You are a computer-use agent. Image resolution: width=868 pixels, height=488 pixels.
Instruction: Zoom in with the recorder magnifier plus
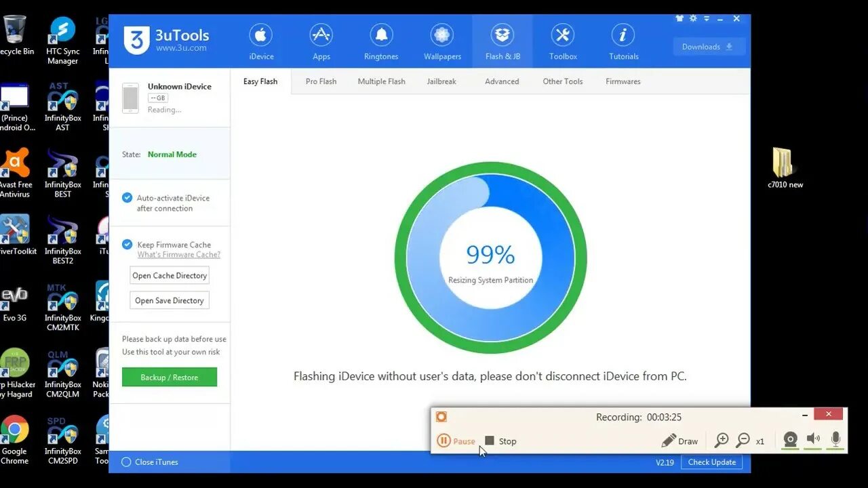pyautogui.click(x=722, y=441)
